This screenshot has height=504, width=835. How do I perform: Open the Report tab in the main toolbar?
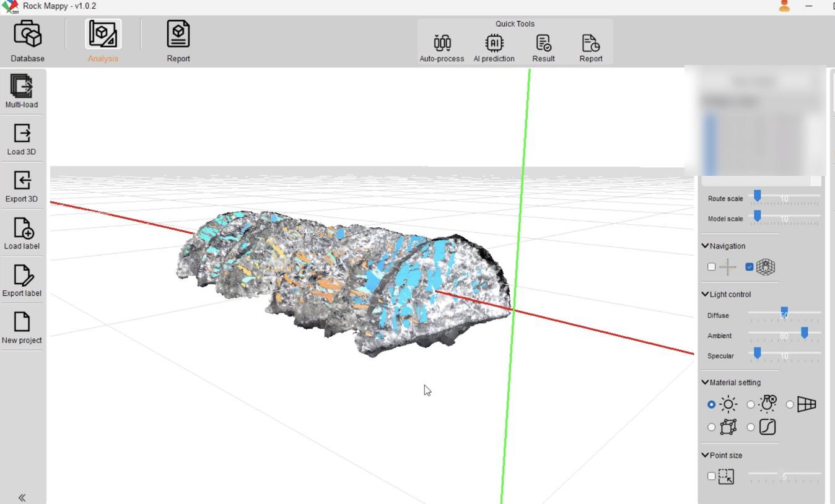[x=178, y=41]
